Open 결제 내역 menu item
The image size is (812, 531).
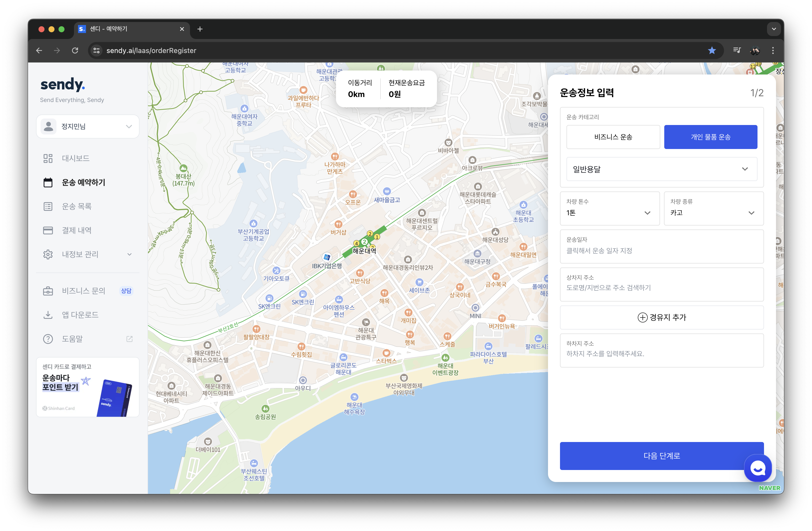pyautogui.click(x=77, y=230)
